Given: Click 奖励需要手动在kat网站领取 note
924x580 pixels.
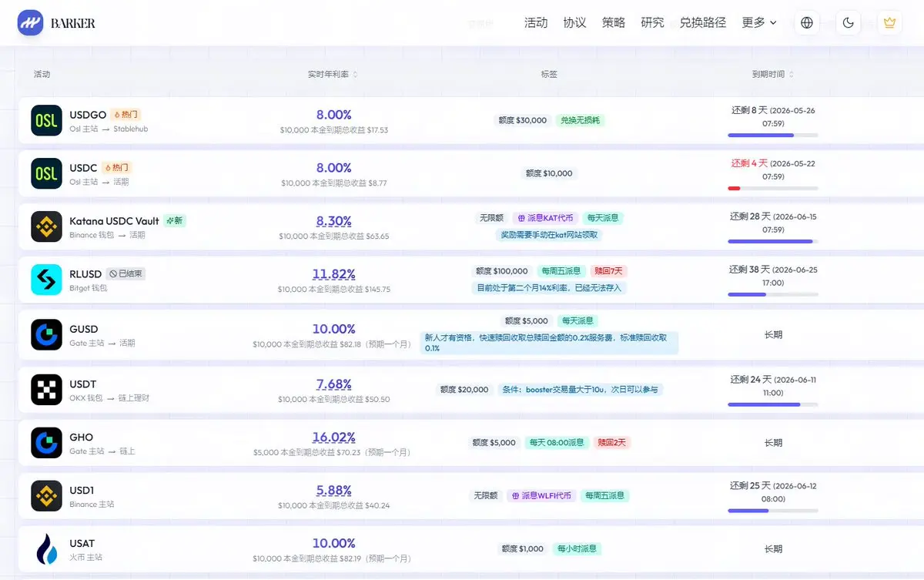Looking at the screenshot, I should (548, 234).
